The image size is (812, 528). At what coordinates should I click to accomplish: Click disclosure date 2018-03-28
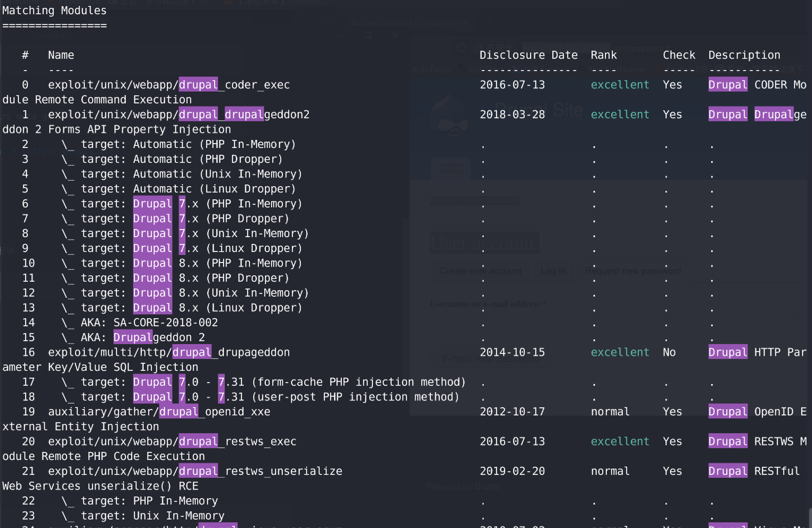pyautogui.click(x=513, y=114)
